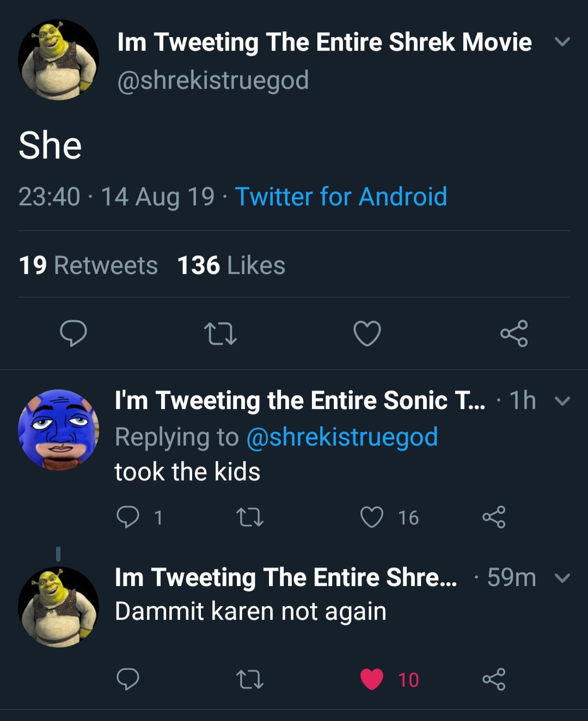The height and width of the screenshot is (721, 588).
Task: Open Sonic account's blue avatar profile picture
Action: pos(58,430)
